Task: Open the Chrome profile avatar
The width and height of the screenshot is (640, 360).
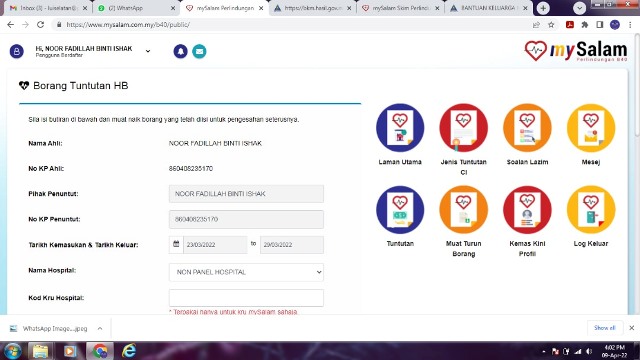Action: [x=615, y=25]
